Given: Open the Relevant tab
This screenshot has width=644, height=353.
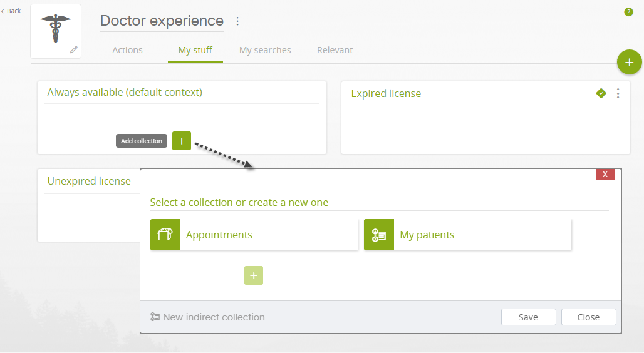Looking at the screenshot, I should (x=335, y=50).
